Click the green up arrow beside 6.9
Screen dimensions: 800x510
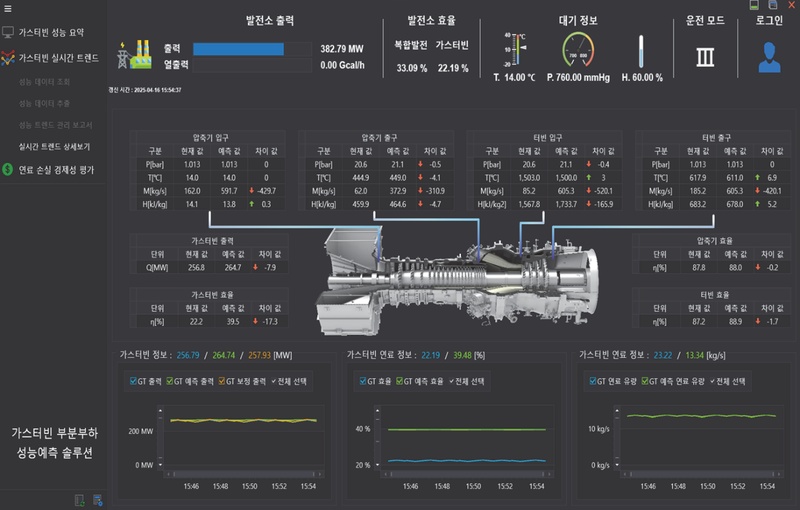[x=758, y=177]
